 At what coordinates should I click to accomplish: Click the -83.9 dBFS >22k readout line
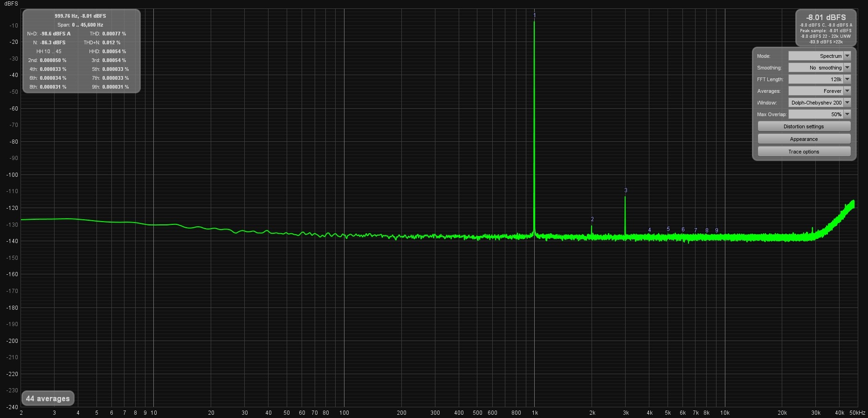pyautogui.click(x=826, y=42)
